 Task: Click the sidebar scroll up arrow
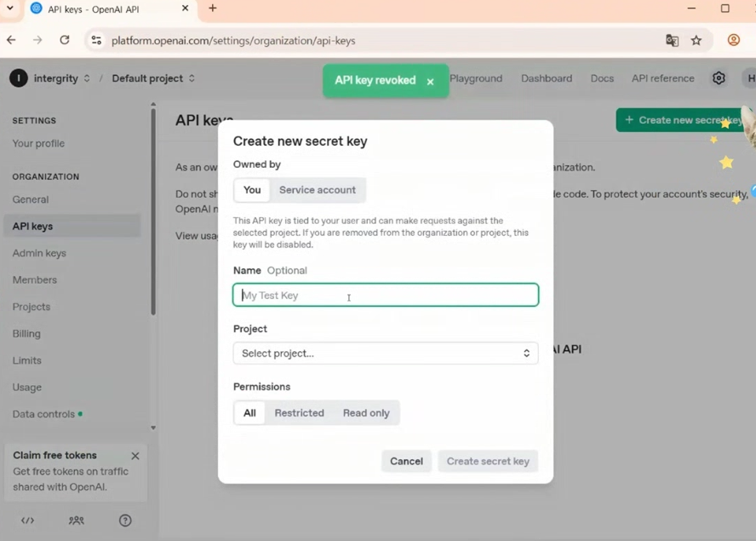pos(153,104)
